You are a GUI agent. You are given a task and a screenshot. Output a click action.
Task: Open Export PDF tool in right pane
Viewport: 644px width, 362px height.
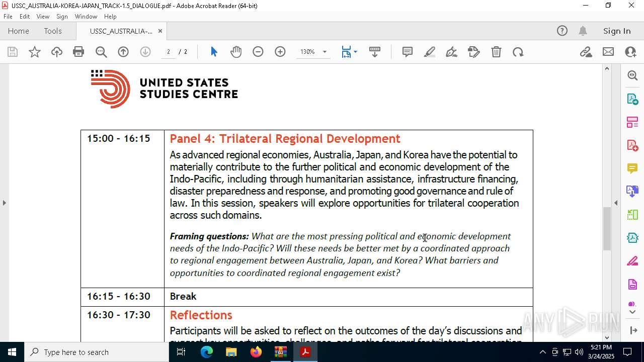632,99
